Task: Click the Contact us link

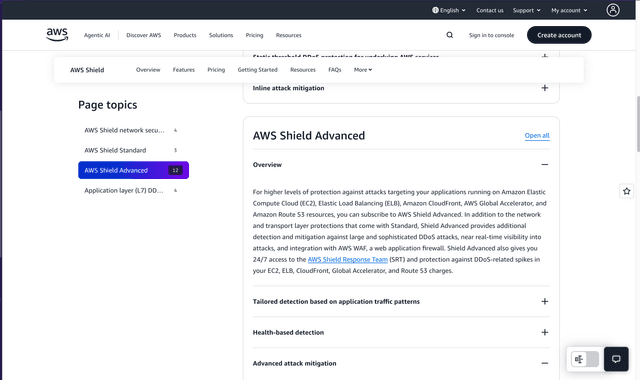Action: click(x=490, y=10)
